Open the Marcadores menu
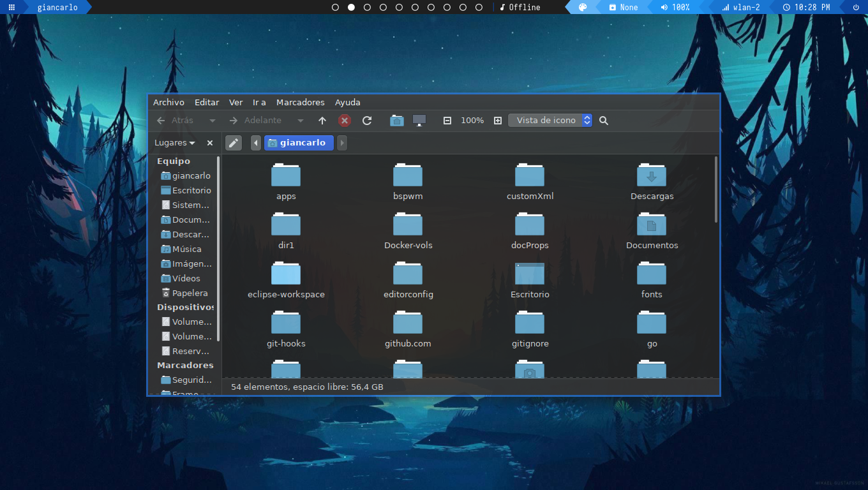 (x=301, y=102)
